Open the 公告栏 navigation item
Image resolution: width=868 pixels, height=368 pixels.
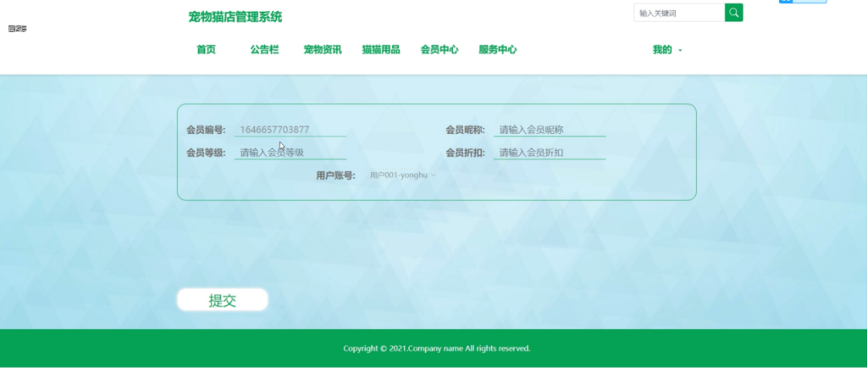point(264,50)
